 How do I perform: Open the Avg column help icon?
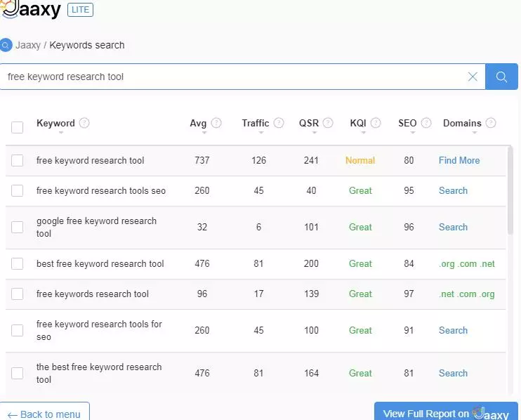coord(216,124)
